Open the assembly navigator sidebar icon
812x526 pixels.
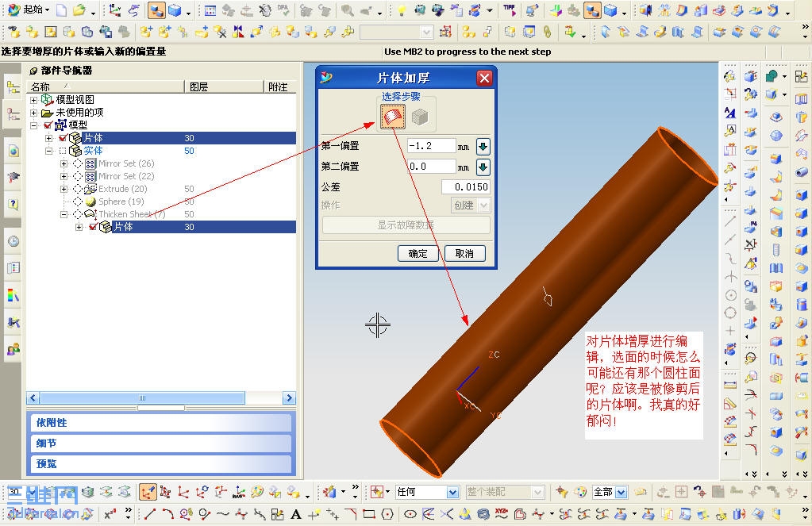coord(13,87)
